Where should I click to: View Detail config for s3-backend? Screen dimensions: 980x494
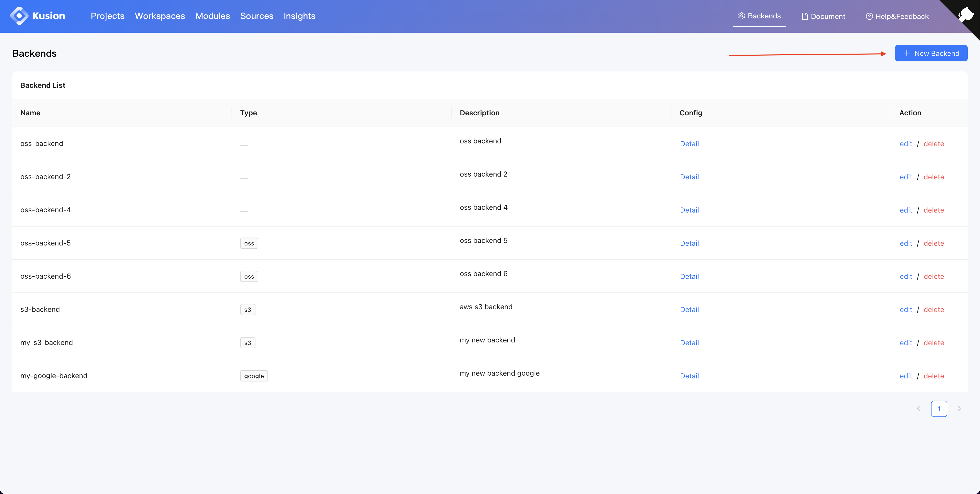[689, 309]
